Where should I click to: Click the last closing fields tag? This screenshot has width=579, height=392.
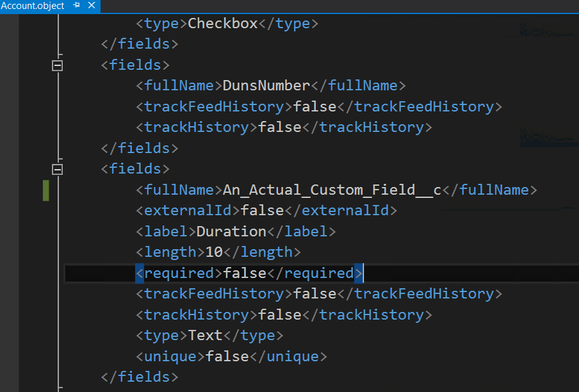click(x=139, y=377)
